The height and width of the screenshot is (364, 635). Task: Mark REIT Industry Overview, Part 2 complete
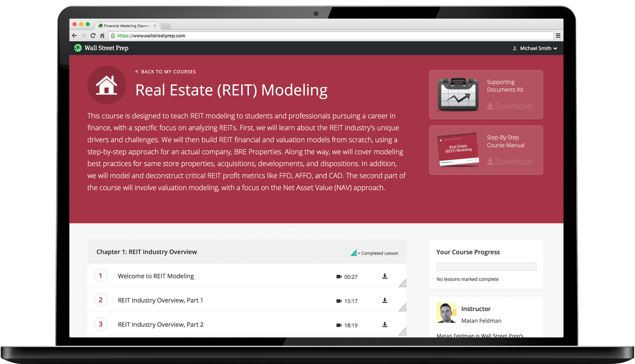click(403, 332)
